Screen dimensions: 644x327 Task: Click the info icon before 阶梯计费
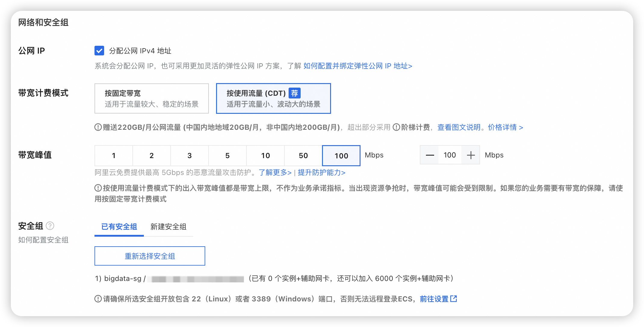pos(397,127)
